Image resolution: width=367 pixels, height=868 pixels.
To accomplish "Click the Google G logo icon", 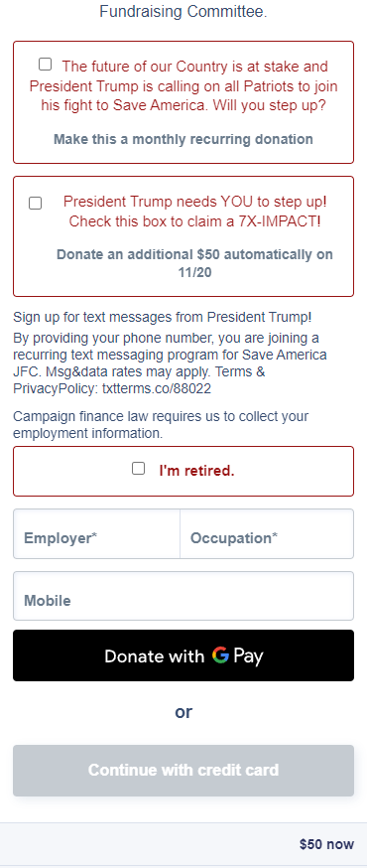I will click(x=220, y=656).
